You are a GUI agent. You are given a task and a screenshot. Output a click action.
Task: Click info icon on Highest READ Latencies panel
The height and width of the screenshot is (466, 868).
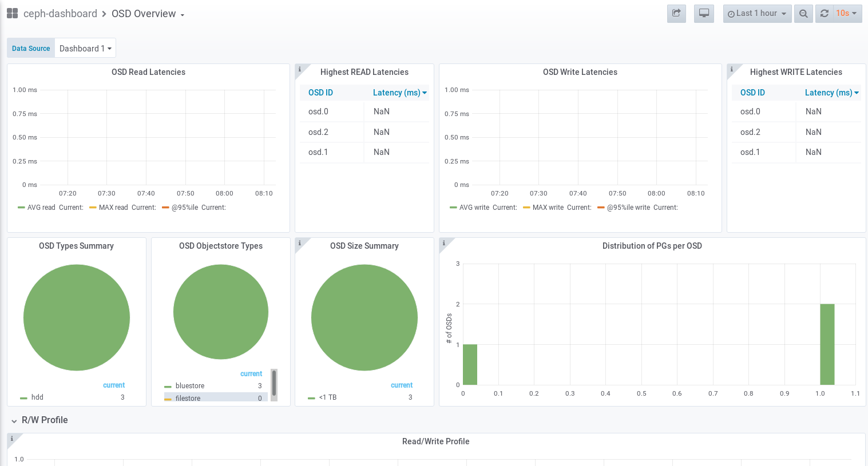[x=299, y=69]
